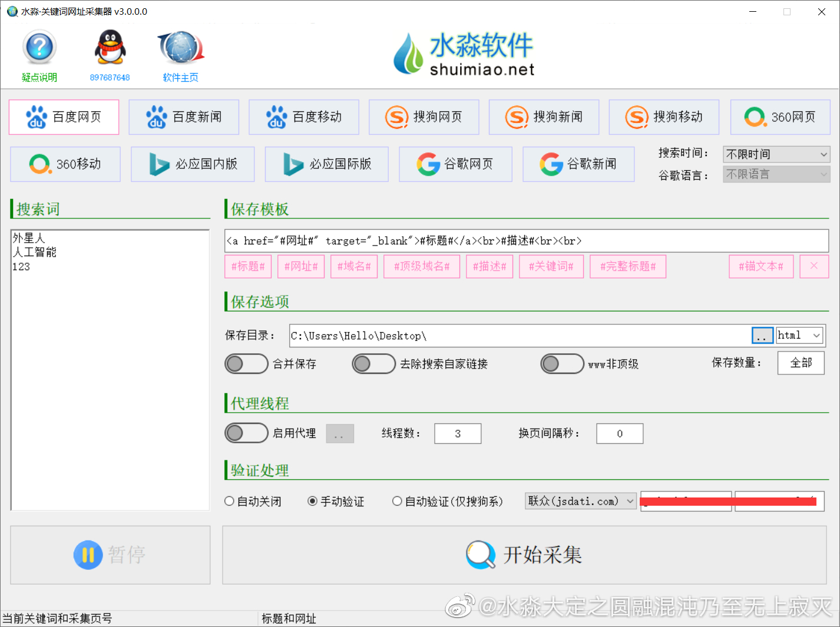Insert the #网址# template tag
This screenshot has height=627, width=840.
coord(301,267)
